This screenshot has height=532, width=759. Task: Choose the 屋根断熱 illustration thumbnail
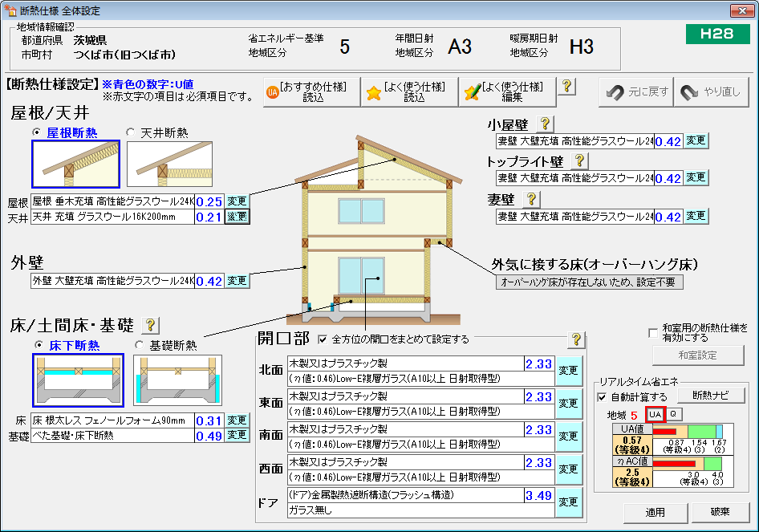pyautogui.click(x=76, y=164)
